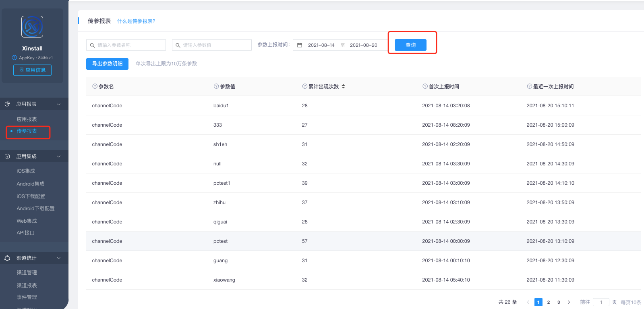
Task: Click the zhihu parameter value cell
Action: pos(219,203)
